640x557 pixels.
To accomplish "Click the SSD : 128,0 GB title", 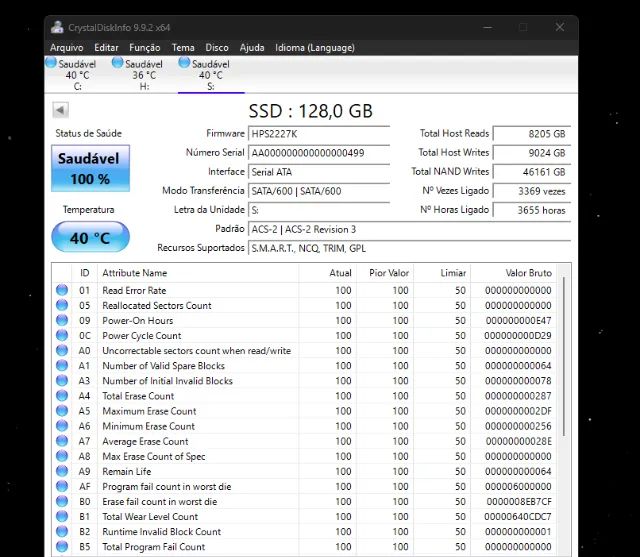I will click(311, 111).
